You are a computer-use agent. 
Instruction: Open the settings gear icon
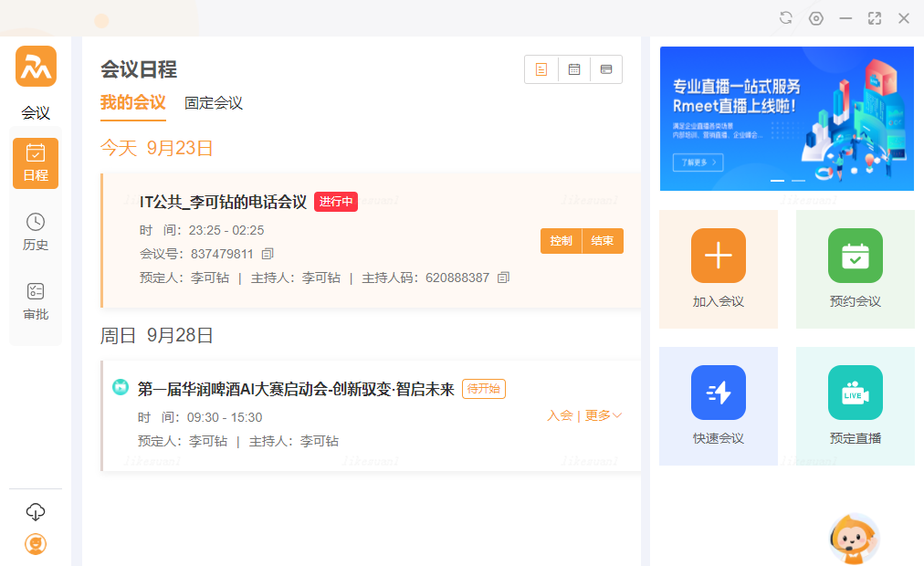coord(816,18)
